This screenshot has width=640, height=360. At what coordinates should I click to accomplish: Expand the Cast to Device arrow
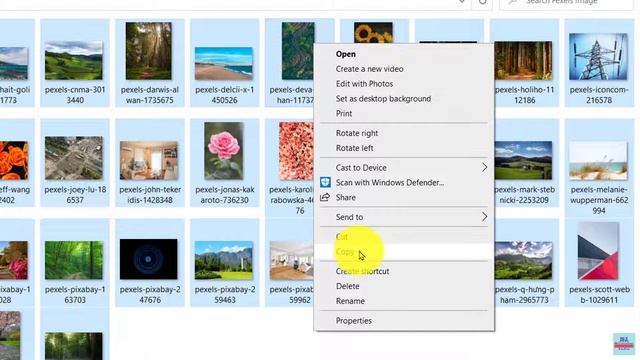[x=484, y=167]
